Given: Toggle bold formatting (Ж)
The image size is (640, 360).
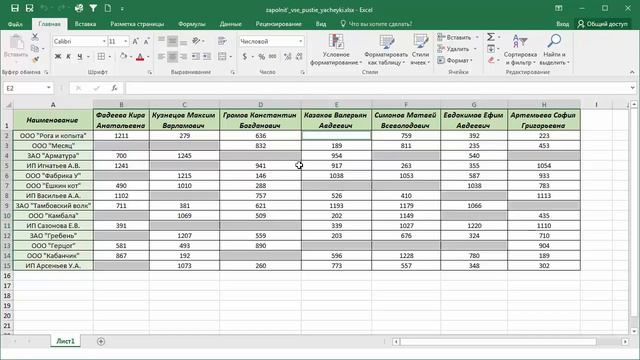Looking at the screenshot, I should tap(58, 56).
